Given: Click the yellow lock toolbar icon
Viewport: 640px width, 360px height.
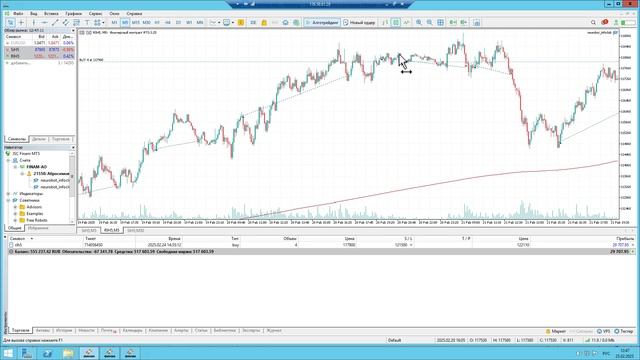Looking at the screenshot, I should (264, 22).
